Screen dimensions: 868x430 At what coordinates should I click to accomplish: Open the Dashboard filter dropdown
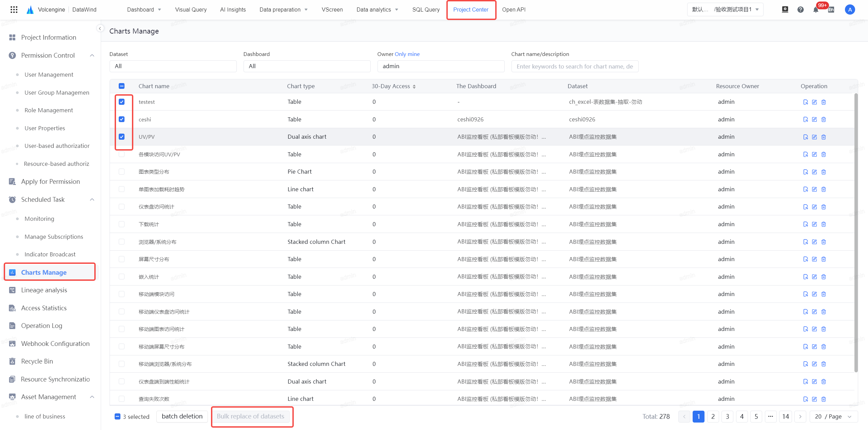307,66
